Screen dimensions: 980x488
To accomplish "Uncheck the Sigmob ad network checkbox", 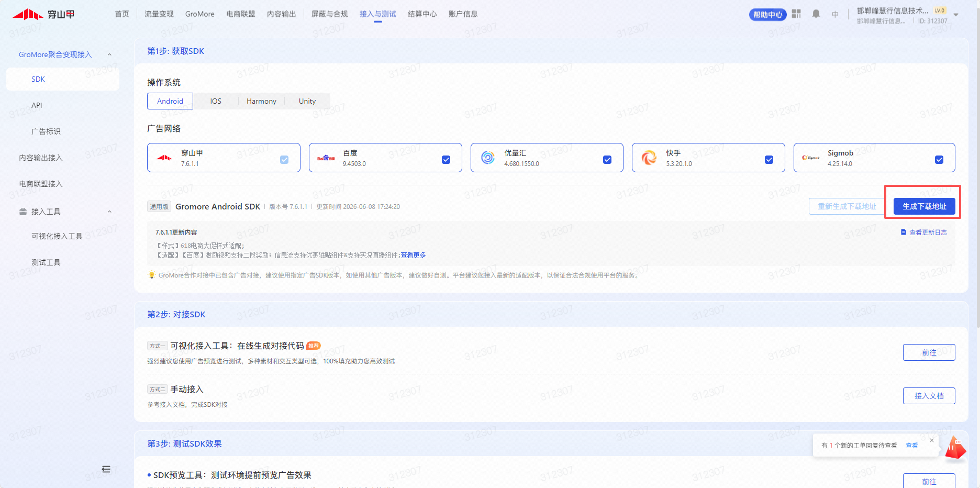I will click(939, 160).
